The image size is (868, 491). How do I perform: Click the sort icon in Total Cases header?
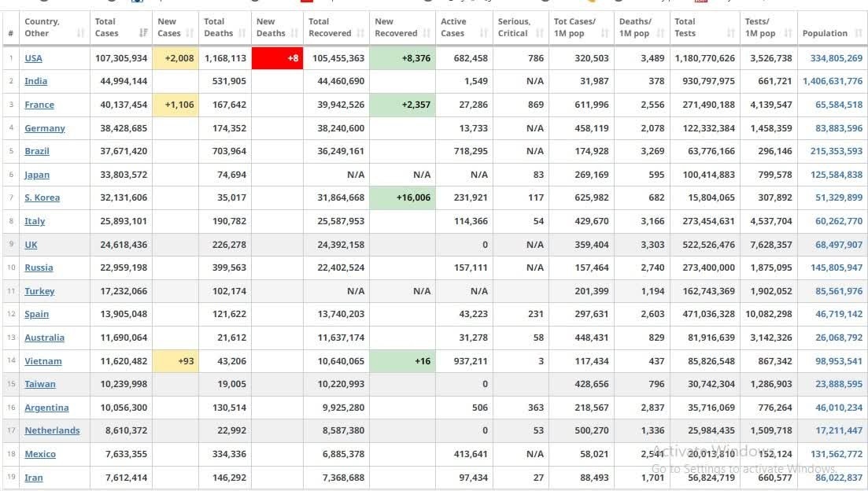click(x=143, y=33)
